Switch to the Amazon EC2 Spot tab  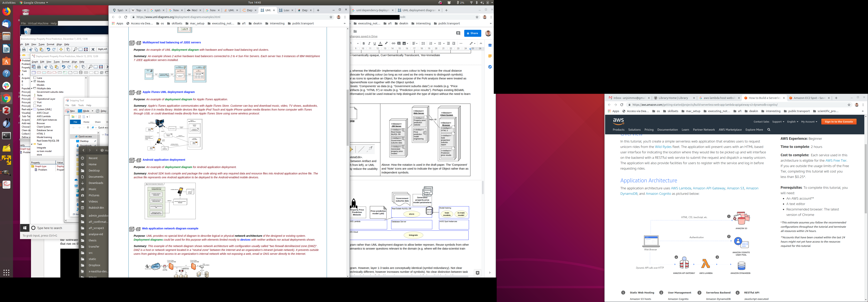coord(809,98)
